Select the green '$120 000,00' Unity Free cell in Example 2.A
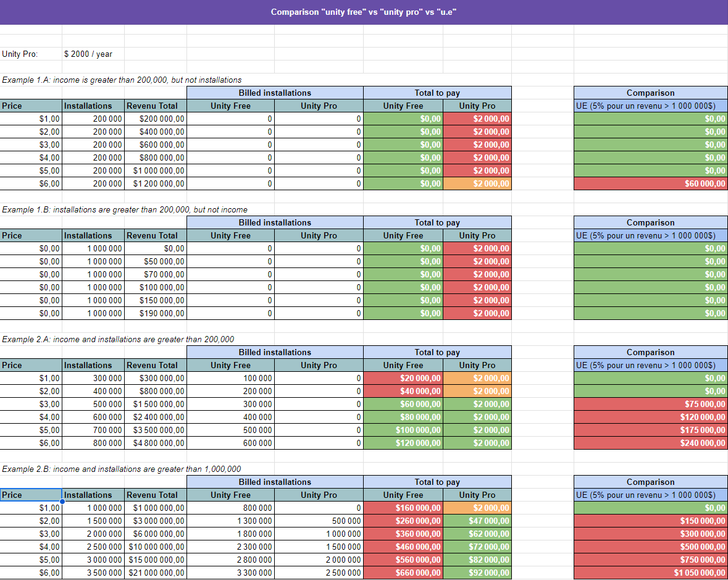This screenshot has width=728, height=580. point(403,443)
